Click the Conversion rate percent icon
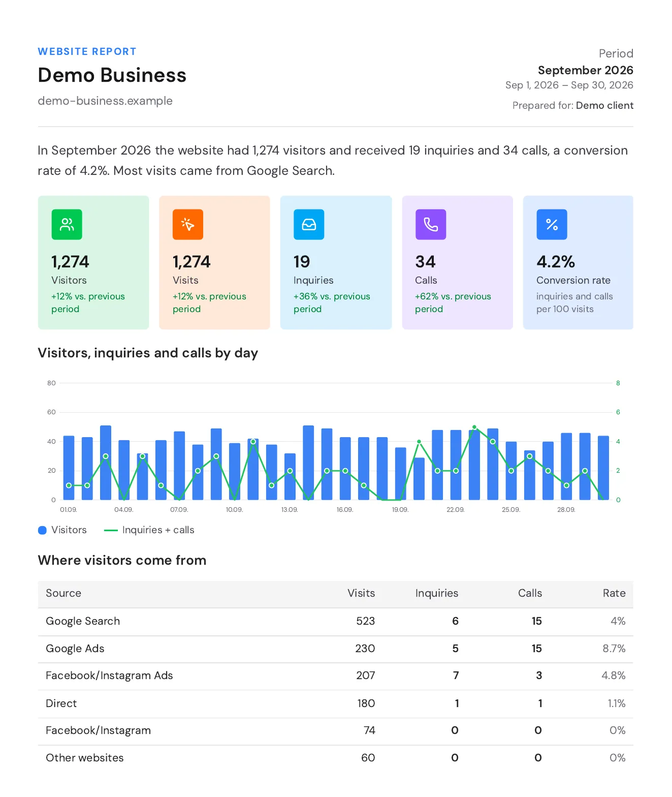Image resolution: width=672 pixels, height=797 pixels. click(x=552, y=224)
